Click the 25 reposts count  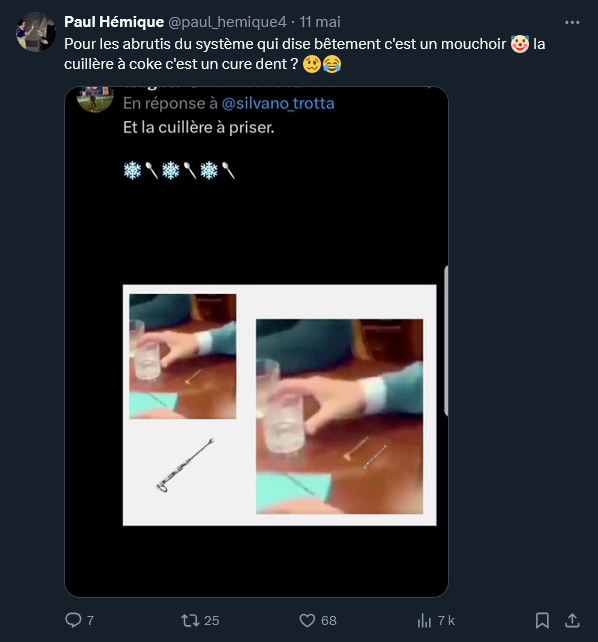212,620
